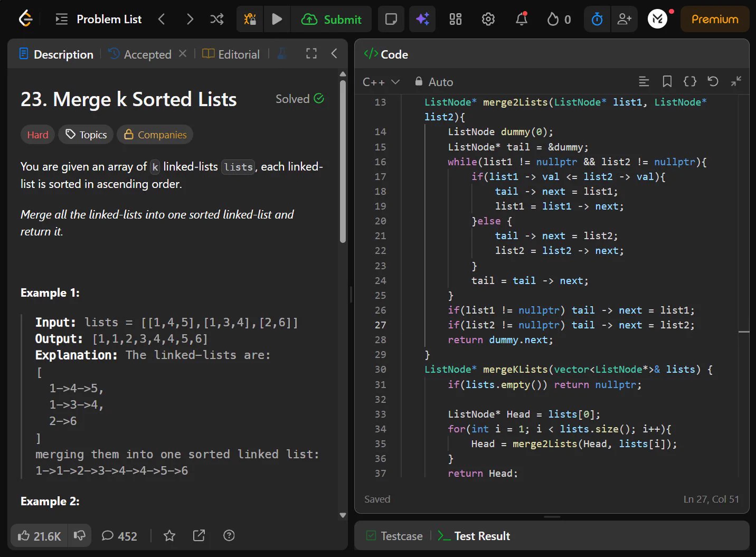Dislike the problem thumbs down
The image size is (756, 557).
click(x=80, y=536)
